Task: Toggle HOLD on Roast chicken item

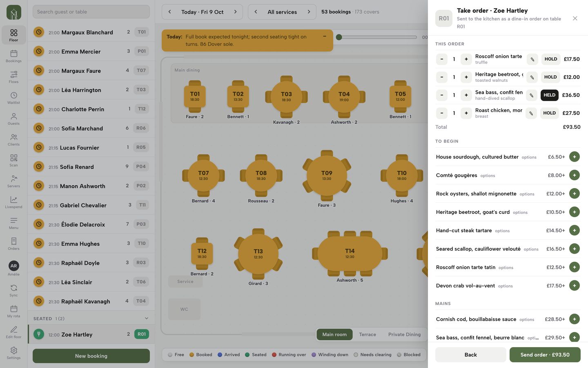Action: (x=549, y=113)
